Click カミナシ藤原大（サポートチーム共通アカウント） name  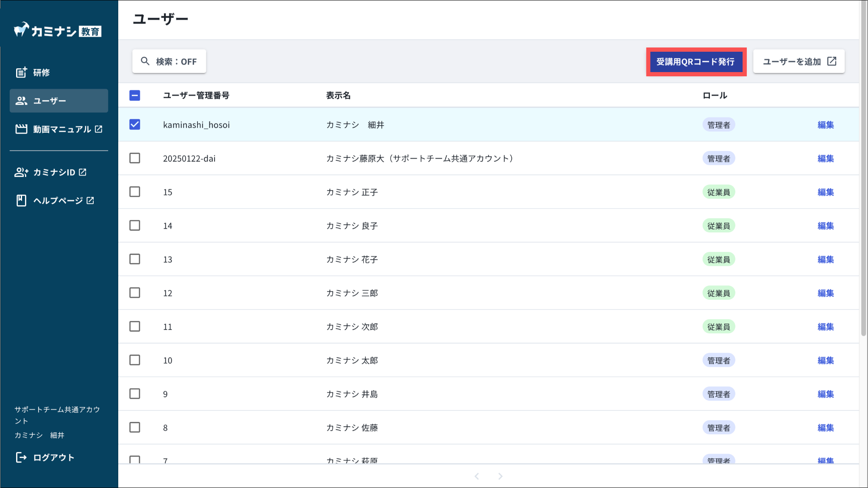[421, 158]
